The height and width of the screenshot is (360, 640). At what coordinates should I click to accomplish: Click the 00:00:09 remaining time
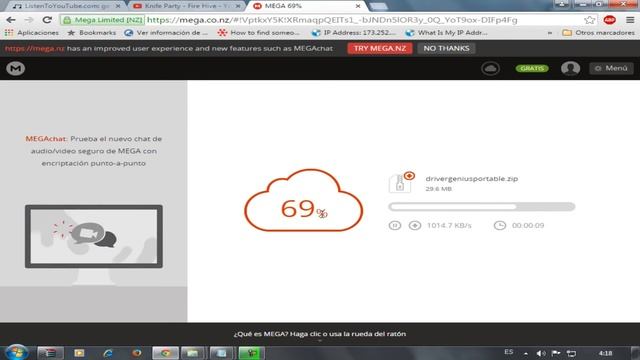tap(528, 225)
